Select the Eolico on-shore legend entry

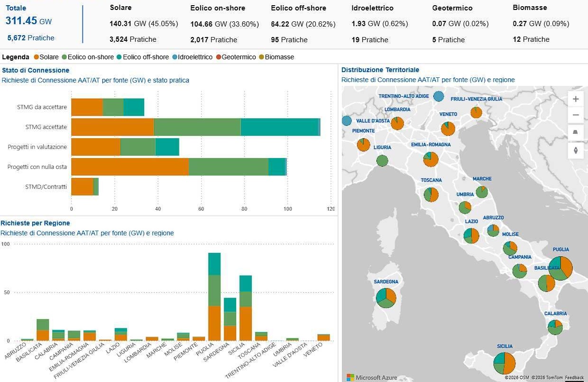(x=88, y=57)
